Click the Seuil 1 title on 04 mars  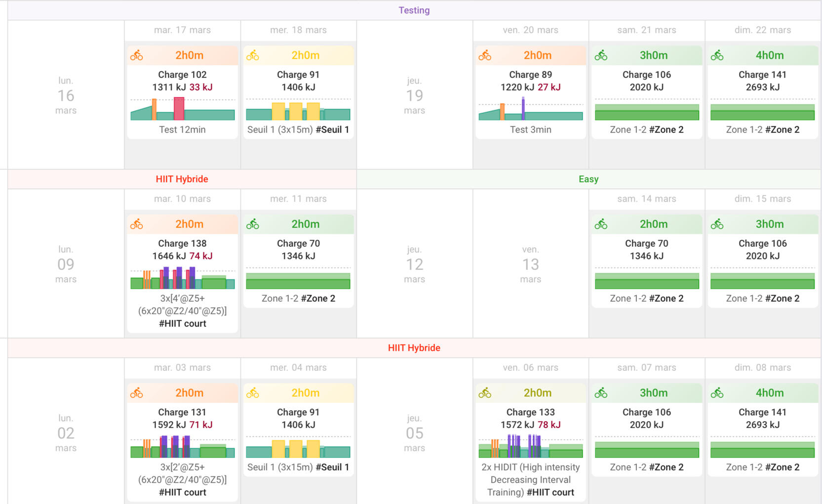point(298,467)
